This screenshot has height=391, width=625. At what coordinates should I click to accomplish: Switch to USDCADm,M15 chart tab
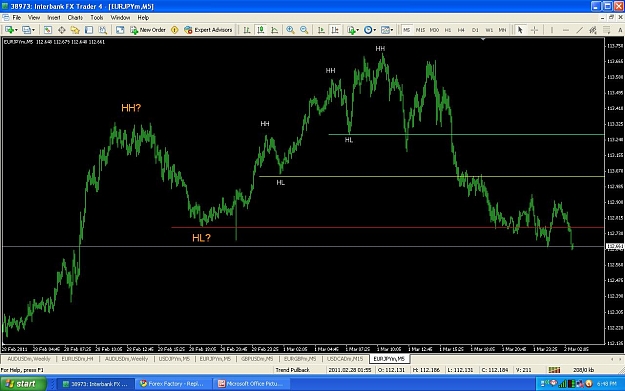[345, 359]
